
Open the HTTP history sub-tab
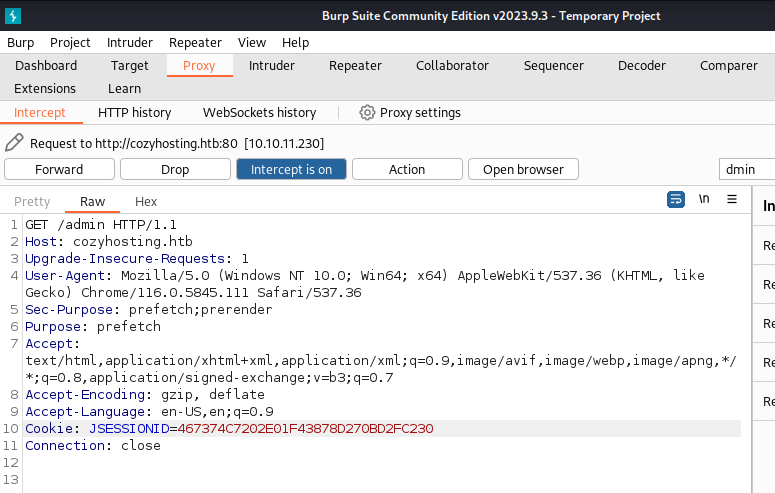(134, 113)
